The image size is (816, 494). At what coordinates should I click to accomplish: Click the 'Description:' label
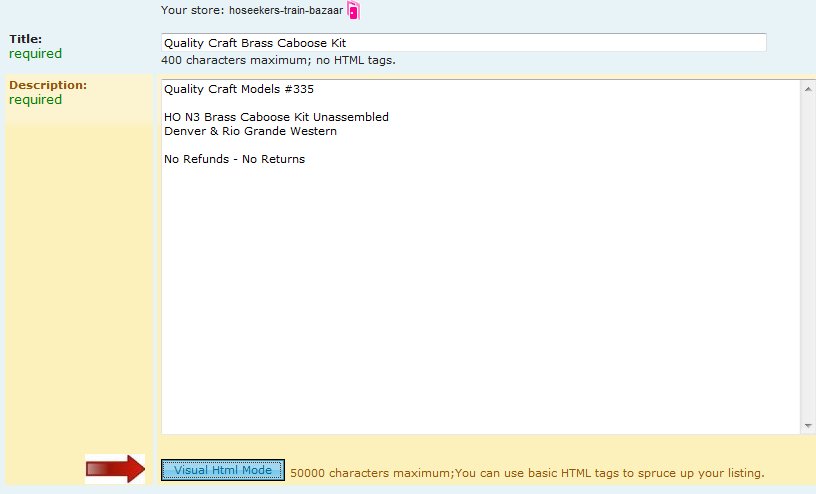[x=48, y=85]
